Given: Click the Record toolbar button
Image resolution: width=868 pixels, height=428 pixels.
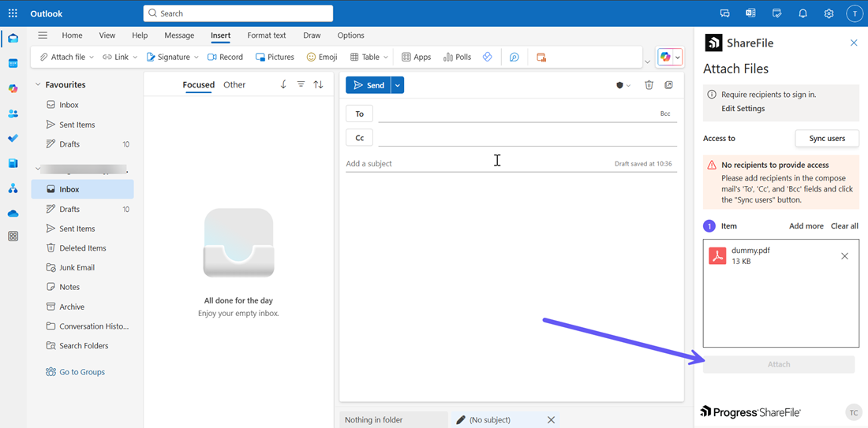Looking at the screenshot, I should click(x=225, y=57).
